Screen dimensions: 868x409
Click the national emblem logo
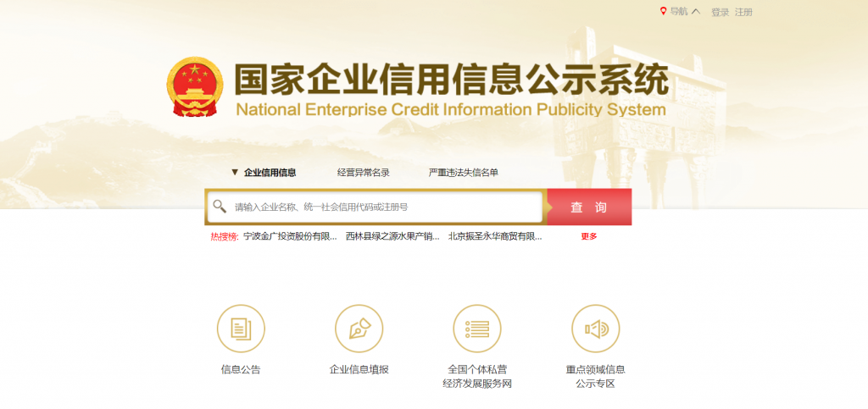point(194,90)
